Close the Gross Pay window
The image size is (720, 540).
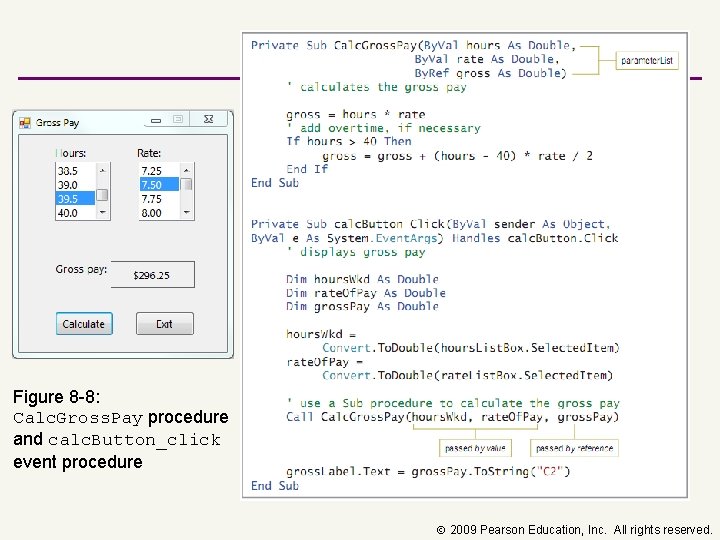point(208,119)
